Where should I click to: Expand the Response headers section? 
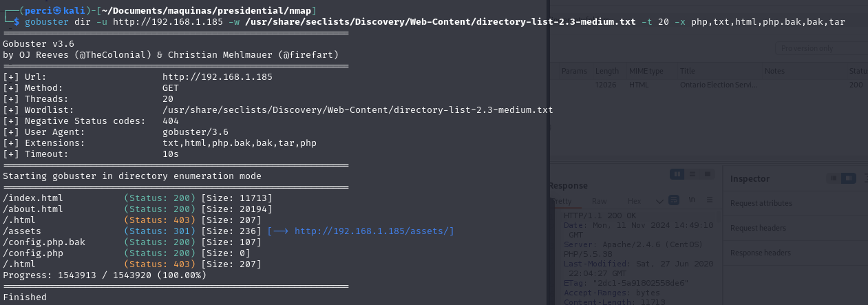[x=760, y=253]
